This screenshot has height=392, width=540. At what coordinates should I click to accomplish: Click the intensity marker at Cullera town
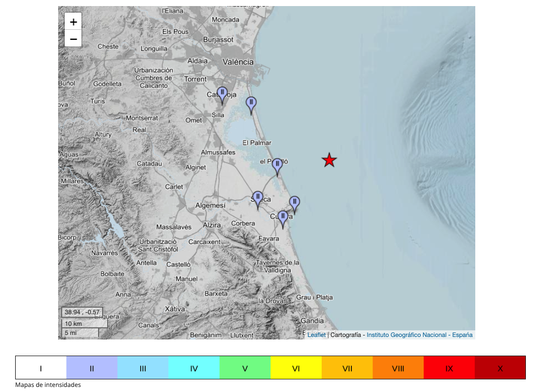coord(283,218)
